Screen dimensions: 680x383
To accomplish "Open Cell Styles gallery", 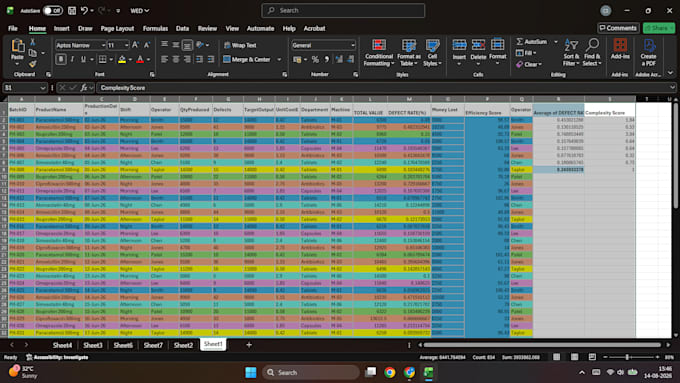I will (x=432, y=52).
